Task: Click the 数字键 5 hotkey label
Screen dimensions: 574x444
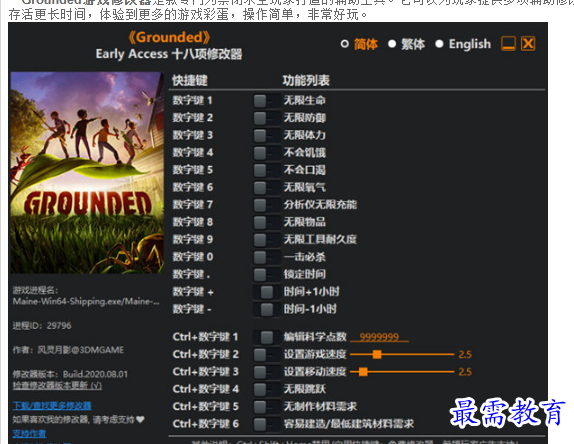Action: [x=193, y=170]
